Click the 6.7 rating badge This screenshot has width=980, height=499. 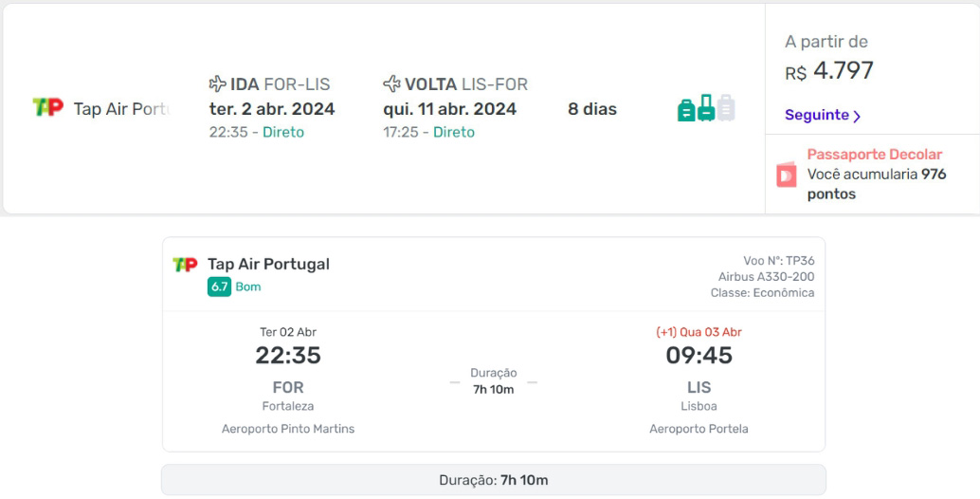(219, 287)
